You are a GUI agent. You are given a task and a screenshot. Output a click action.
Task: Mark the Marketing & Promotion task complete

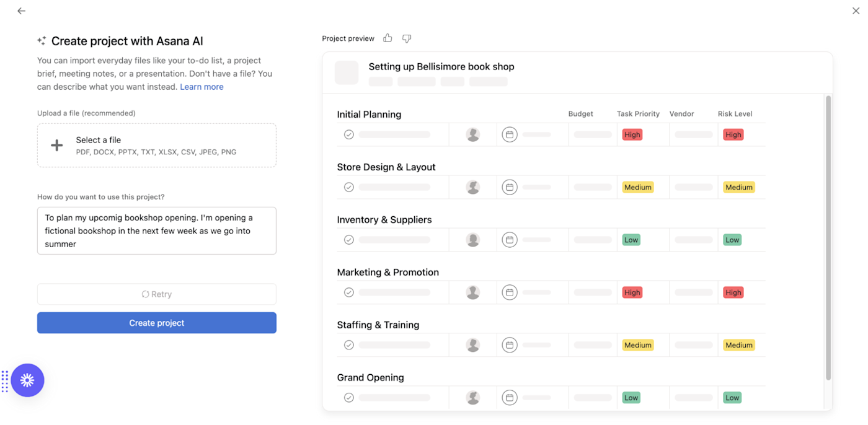point(349,292)
